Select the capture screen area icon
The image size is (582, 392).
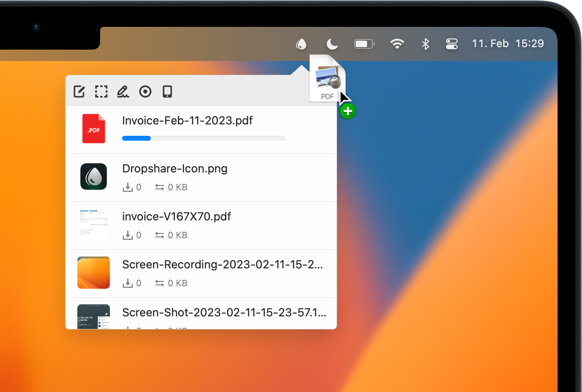coord(101,91)
